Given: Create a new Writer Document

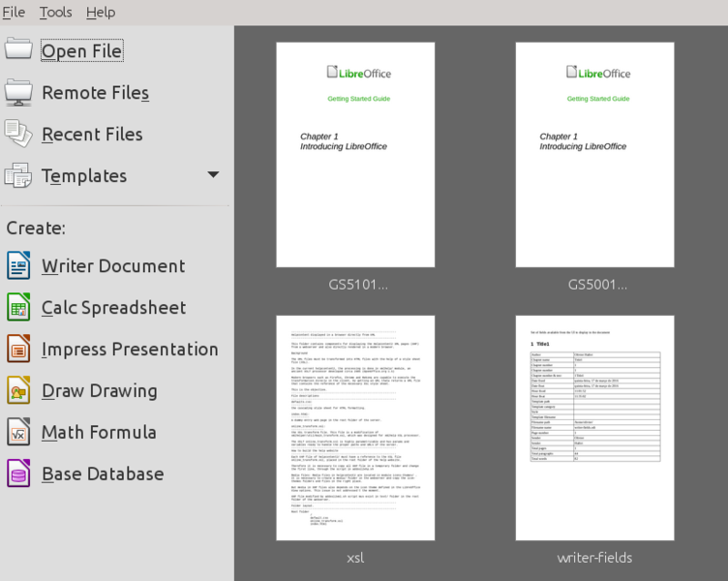Looking at the screenshot, I should [x=113, y=266].
